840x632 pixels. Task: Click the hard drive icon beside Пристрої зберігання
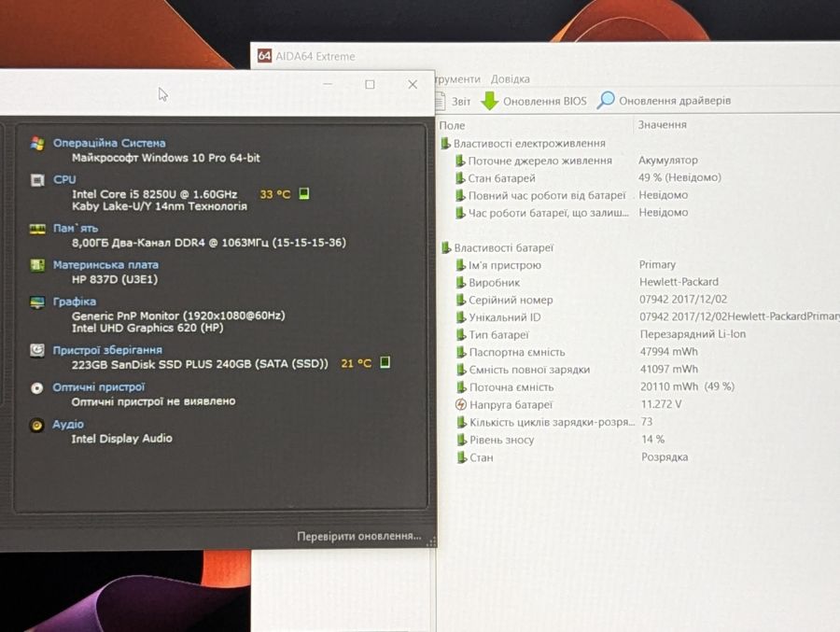click(37, 351)
